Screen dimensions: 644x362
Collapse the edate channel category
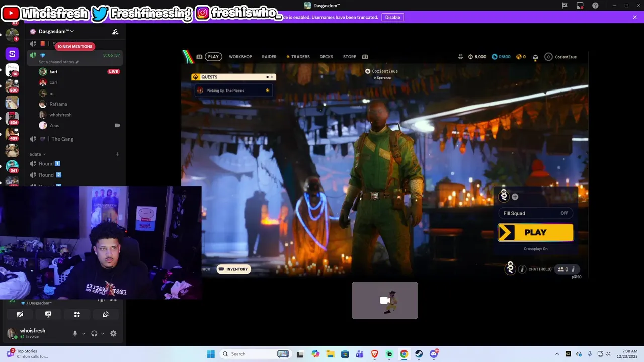pos(37,154)
